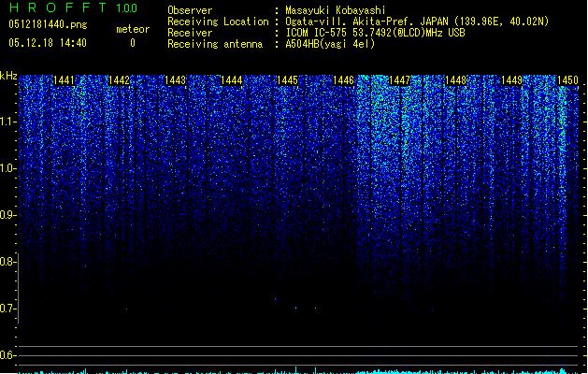Click time marker 1442

coord(119,80)
